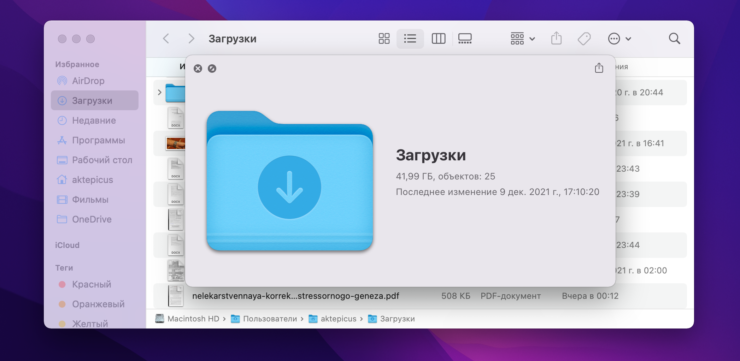Open AirDrop in the sidebar
Screen dimensions: 740x361
[94, 81]
